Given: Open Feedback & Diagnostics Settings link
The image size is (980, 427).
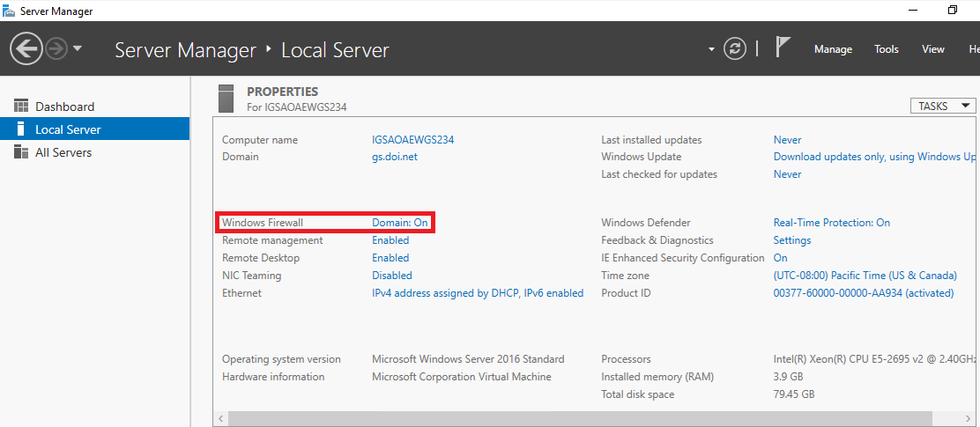Looking at the screenshot, I should [x=792, y=239].
